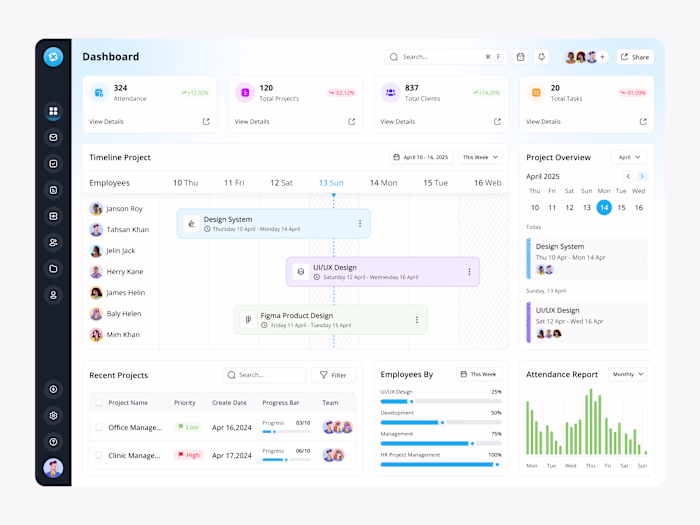Image resolution: width=700 pixels, height=525 pixels.
Task: Click Office Manage... progress bar
Action: 286,432
